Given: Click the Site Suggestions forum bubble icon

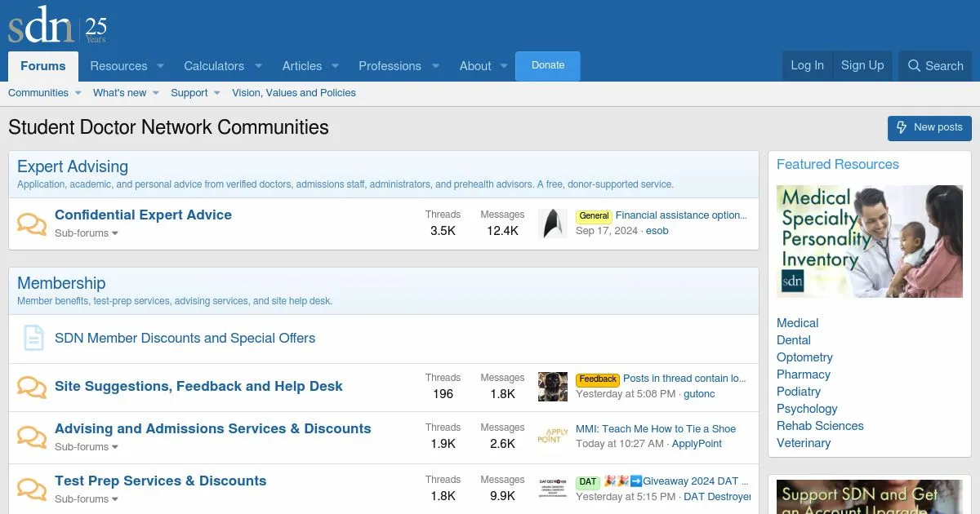Looking at the screenshot, I should (32, 387).
